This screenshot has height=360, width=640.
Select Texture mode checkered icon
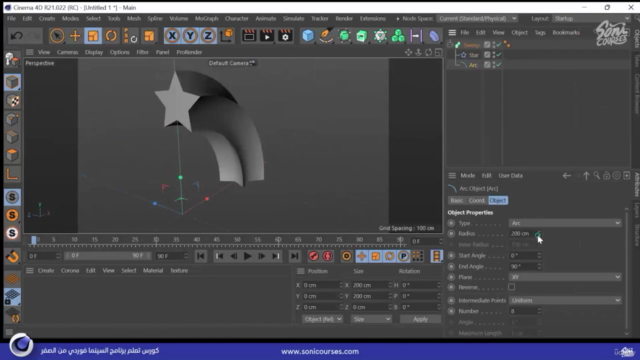(x=12, y=101)
